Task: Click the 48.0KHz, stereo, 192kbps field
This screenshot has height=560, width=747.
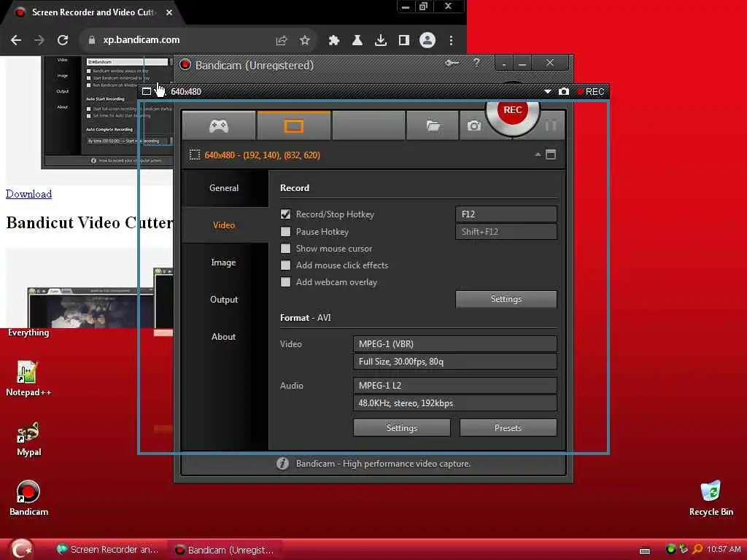Action: pos(455,402)
